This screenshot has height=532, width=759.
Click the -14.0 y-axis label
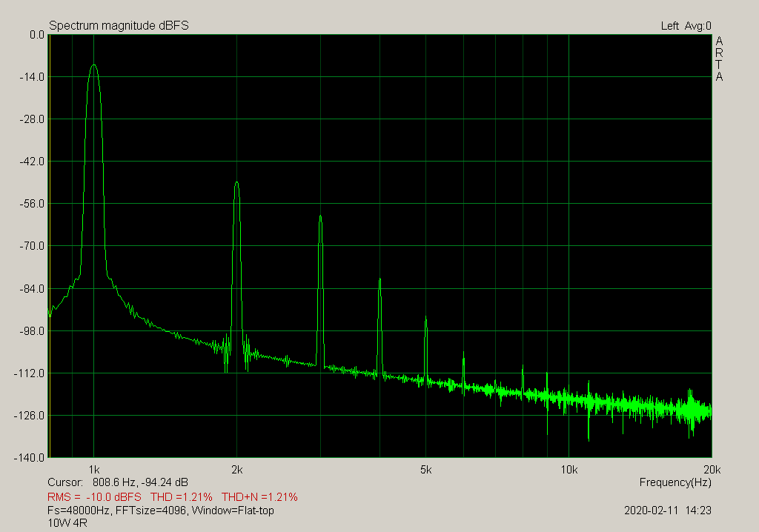click(x=32, y=77)
